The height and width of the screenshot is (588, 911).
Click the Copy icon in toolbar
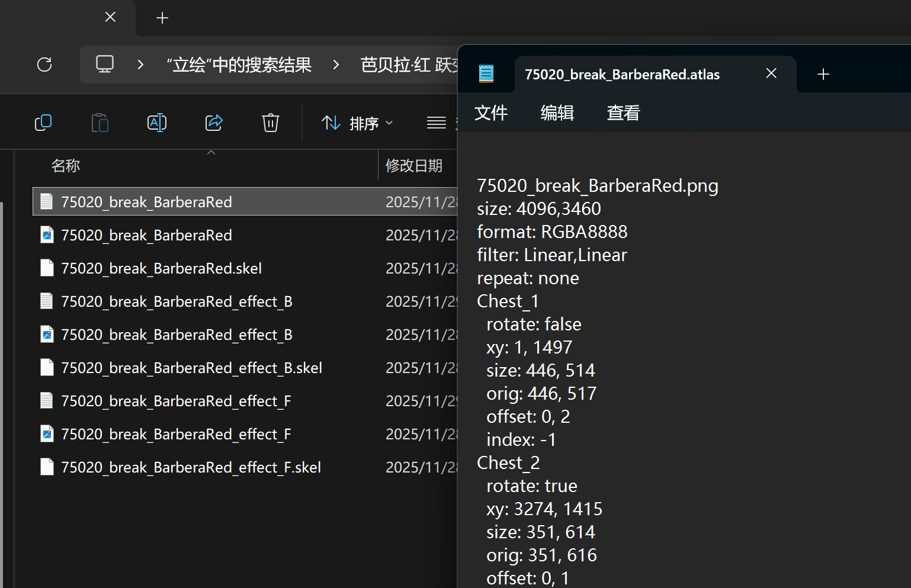click(x=43, y=123)
